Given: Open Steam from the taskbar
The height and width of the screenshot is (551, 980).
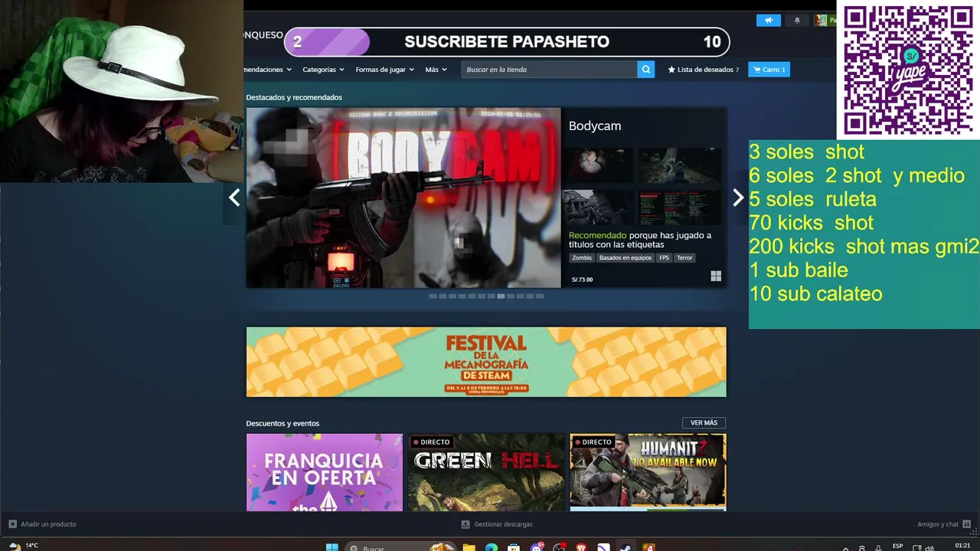Looking at the screenshot, I should click(626, 547).
